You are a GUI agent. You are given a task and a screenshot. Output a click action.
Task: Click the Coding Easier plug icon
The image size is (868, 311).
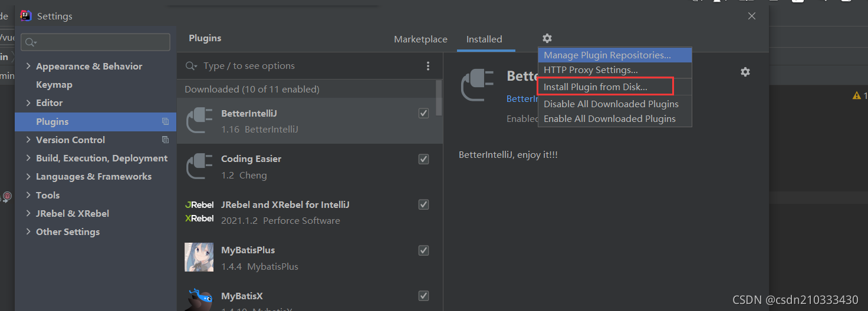click(x=199, y=166)
